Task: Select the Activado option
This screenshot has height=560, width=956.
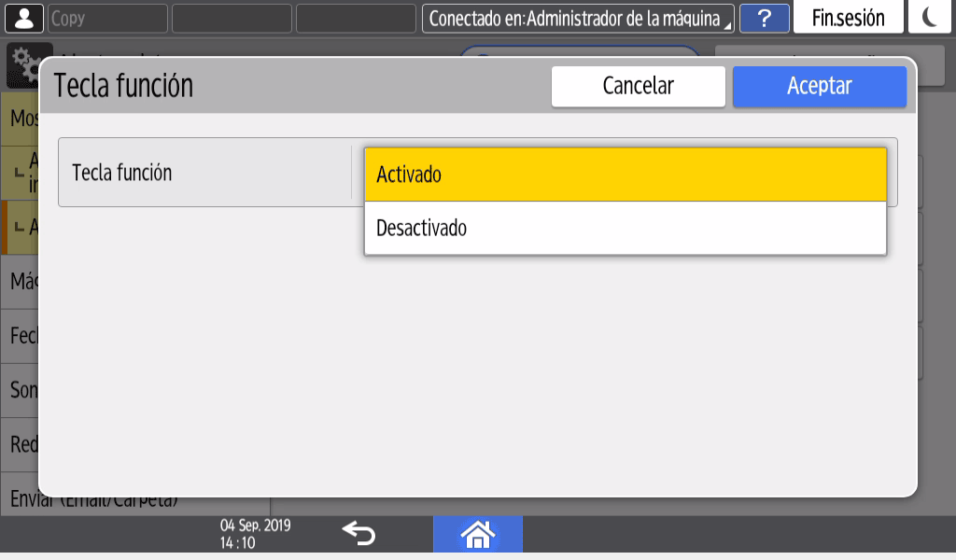Action: point(625,175)
